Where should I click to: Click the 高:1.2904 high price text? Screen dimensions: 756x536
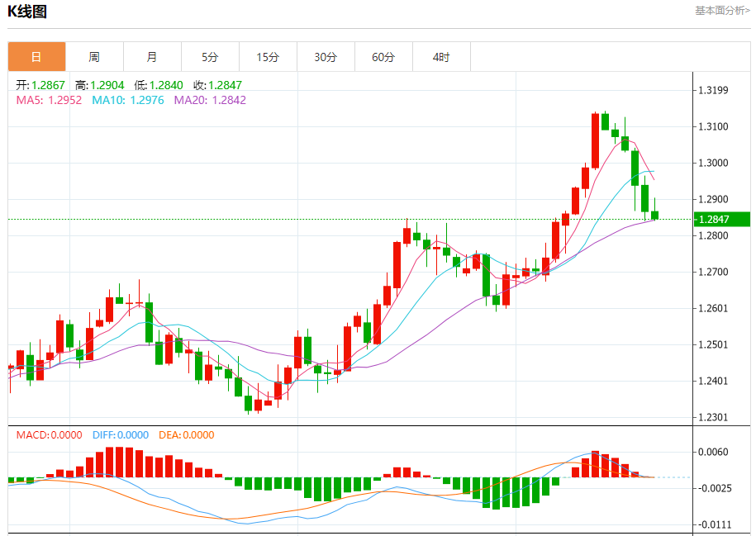100,85
